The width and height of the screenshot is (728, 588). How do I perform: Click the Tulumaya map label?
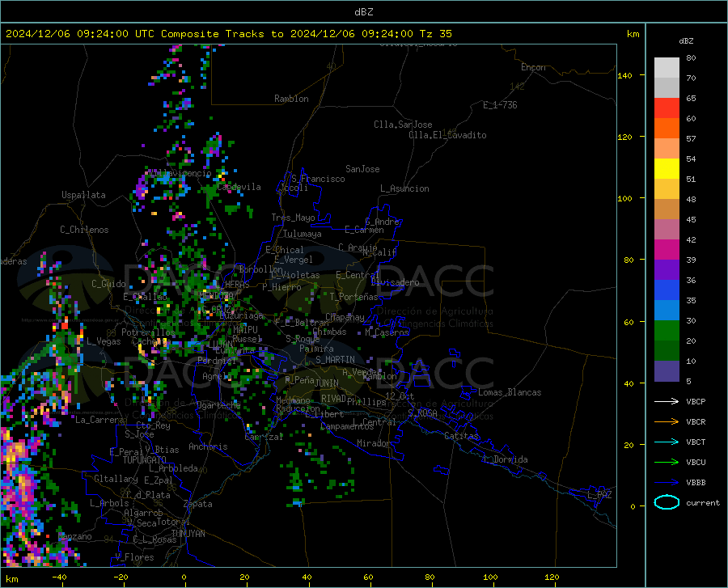pos(303,234)
